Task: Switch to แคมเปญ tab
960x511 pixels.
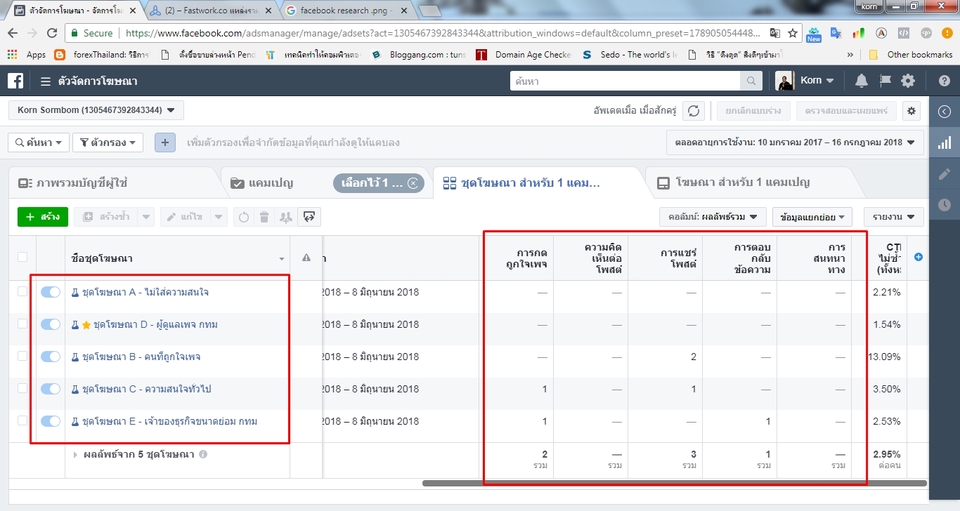Action: click(271, 182)
